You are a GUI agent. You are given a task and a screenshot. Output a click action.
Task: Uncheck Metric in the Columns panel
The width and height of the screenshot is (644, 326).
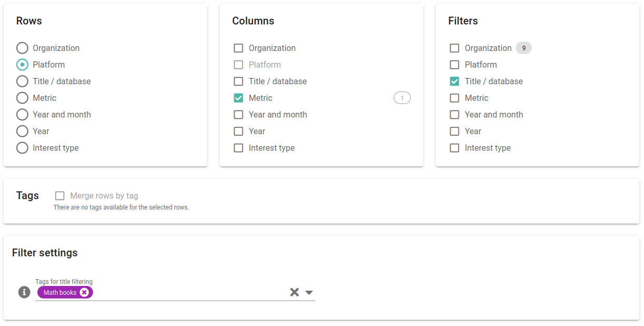238,98
